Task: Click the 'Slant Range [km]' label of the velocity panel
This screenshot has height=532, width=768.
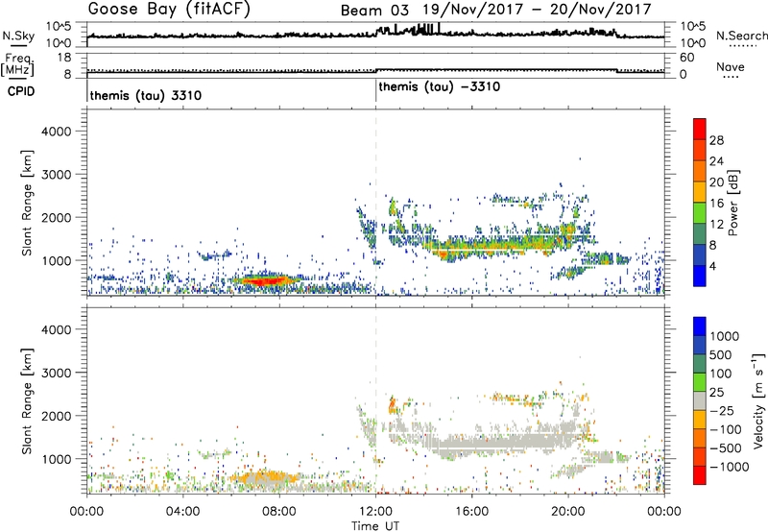Action: tap(27, 401)
